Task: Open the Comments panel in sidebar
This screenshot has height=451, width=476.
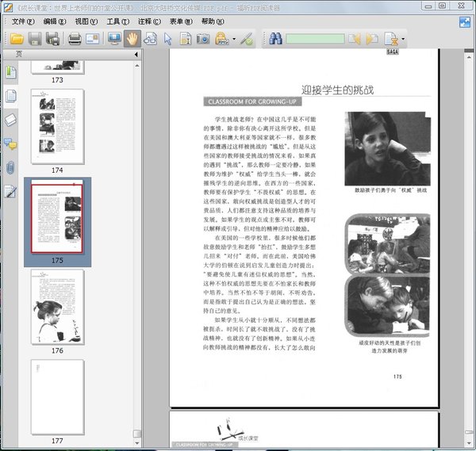Action: 10,143
